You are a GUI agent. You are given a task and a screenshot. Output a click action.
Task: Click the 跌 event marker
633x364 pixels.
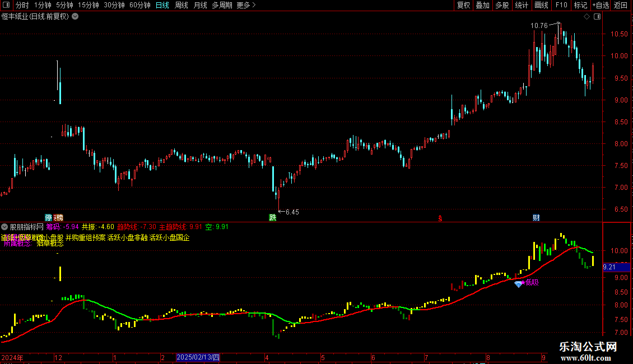(272, 217)
